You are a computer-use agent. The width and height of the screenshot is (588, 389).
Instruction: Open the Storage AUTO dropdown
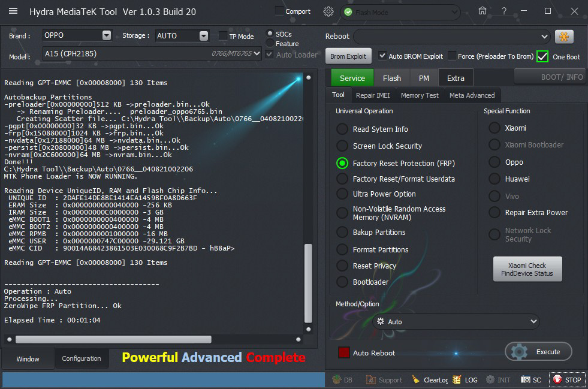click(x=204, y=35)
